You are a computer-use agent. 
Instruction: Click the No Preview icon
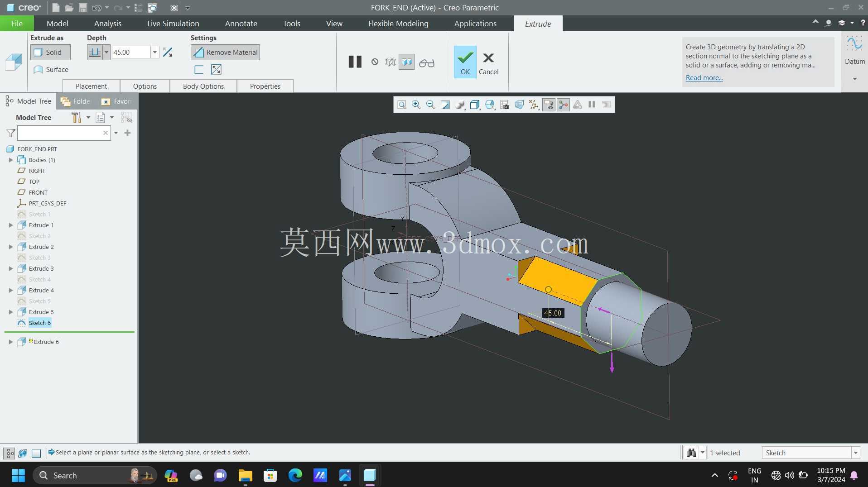tap(375, 62)
